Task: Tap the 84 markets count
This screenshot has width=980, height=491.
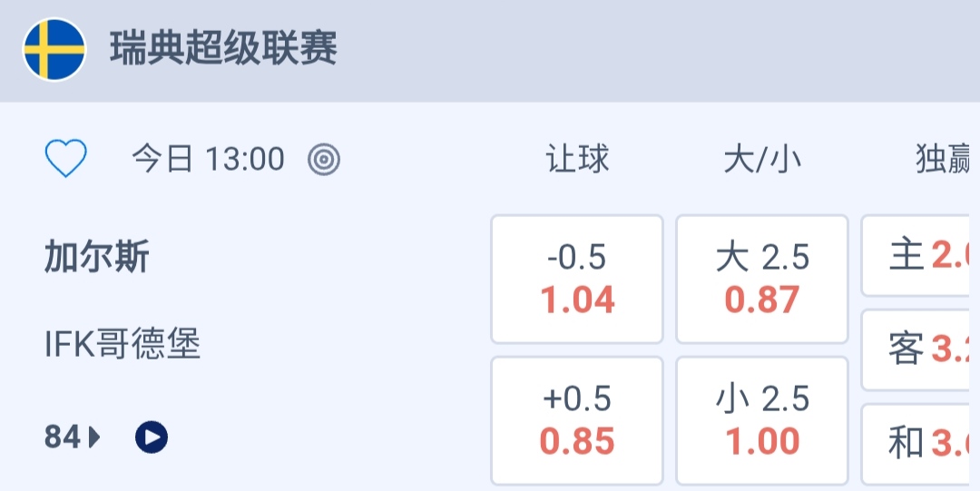Action: [63, 437]
